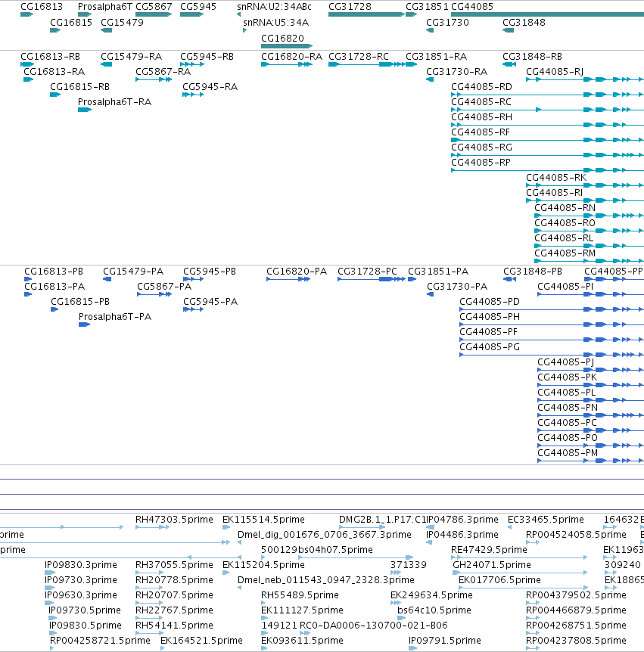644x652 pixels.
Task: Click the EK164521.5prime EST label
Action: click(x=202, y=641)
